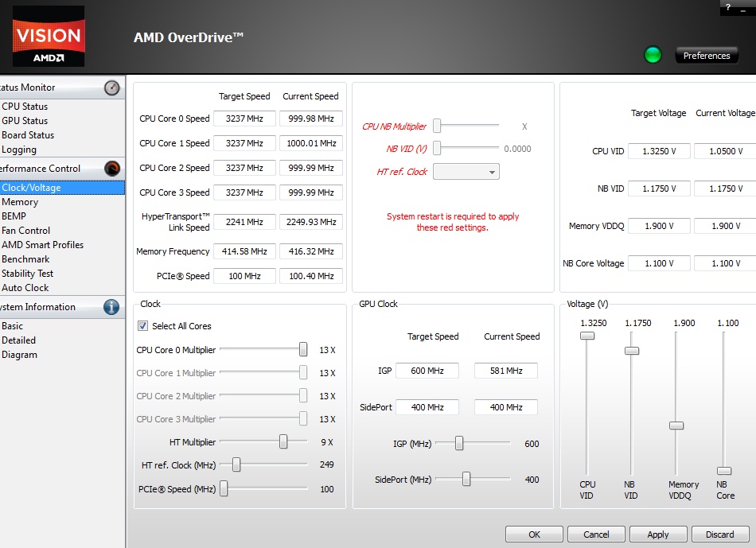The height and width of the screenshot is (548, 756).
Task: Toggle the Select All Cores checkbox
Action: point(142,326)
